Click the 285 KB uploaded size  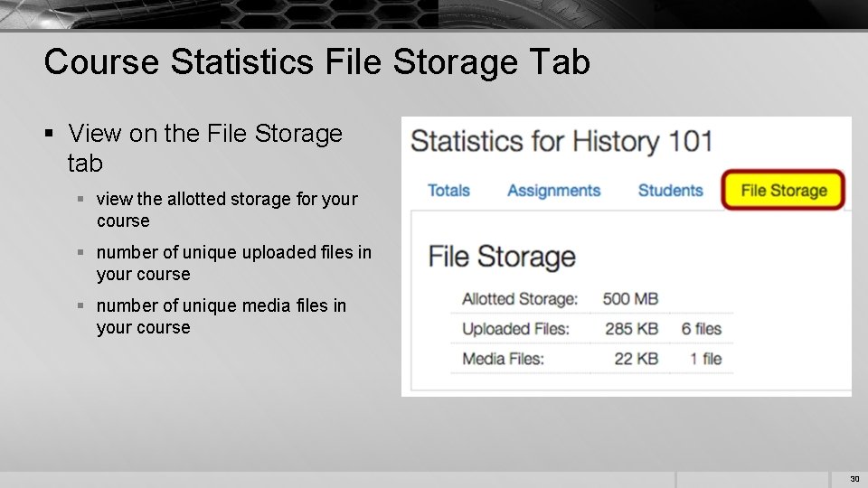(x=631, y=329)
